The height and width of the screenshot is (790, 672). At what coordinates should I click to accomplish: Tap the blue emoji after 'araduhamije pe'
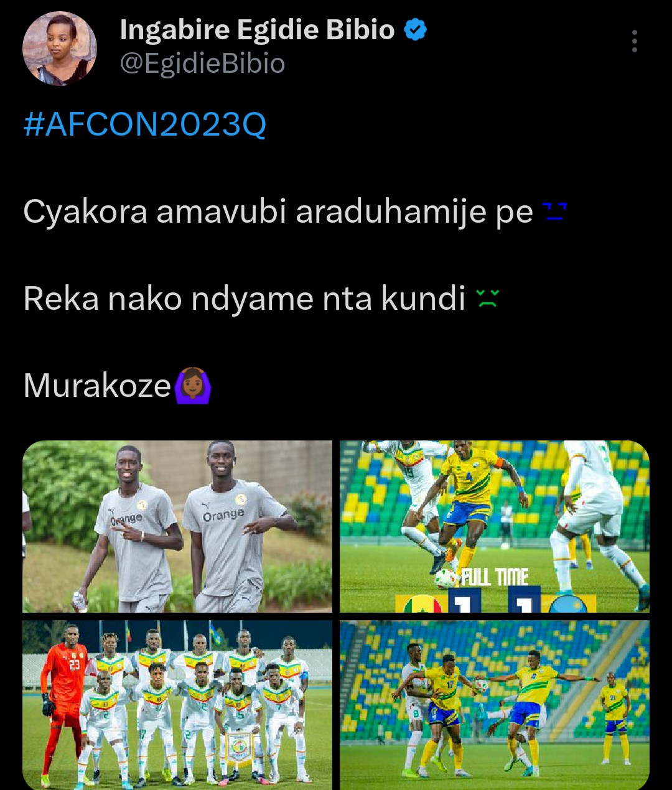tap(554, 212)
